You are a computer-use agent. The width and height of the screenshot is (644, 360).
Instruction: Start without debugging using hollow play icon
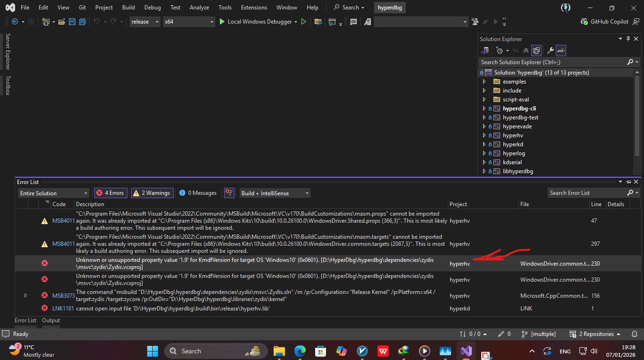(304, 22)
